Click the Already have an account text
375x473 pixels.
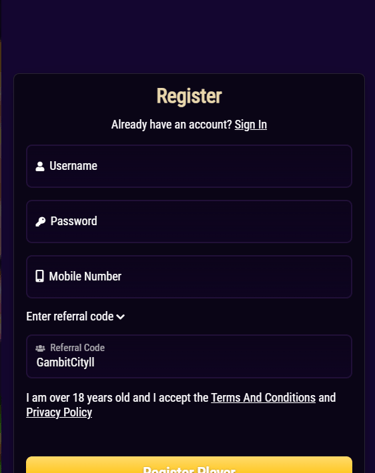[171, 125]
